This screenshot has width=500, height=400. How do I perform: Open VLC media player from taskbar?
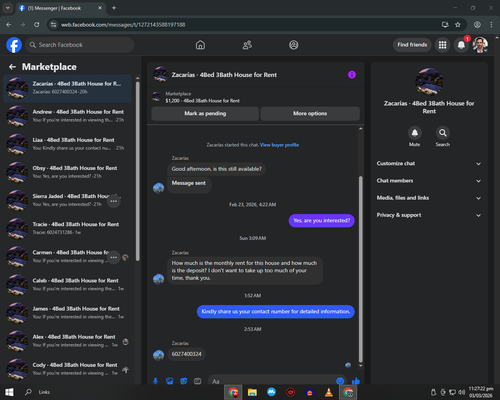[x=329, y=392]
